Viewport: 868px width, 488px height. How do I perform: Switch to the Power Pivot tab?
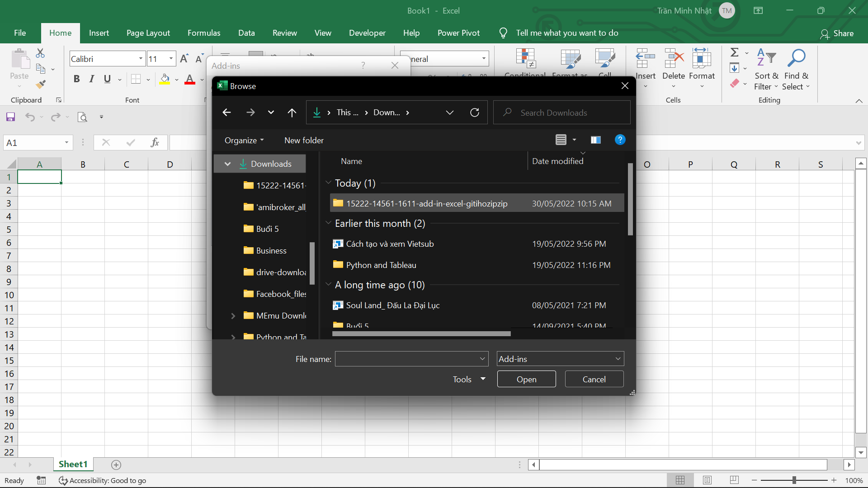458,33
